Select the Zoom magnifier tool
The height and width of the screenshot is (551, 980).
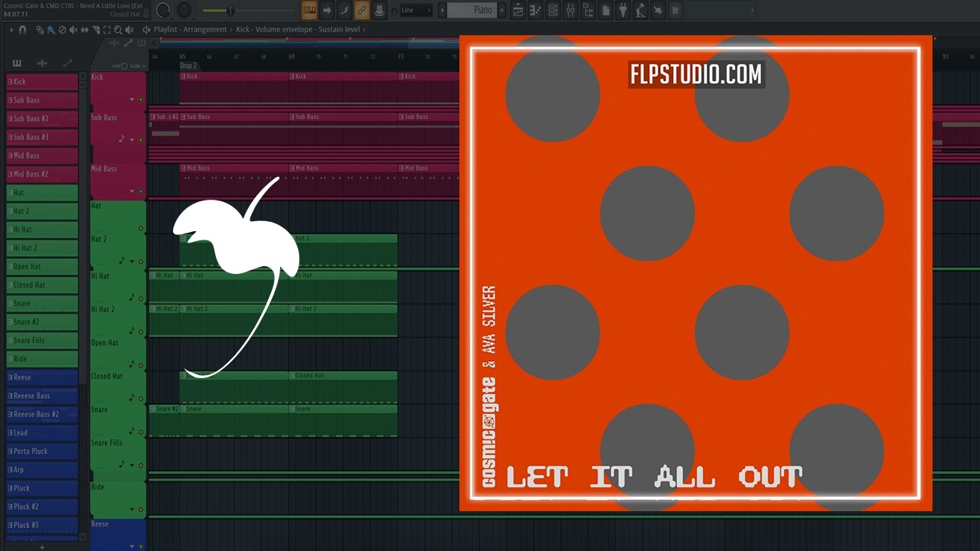pos(118,30)
